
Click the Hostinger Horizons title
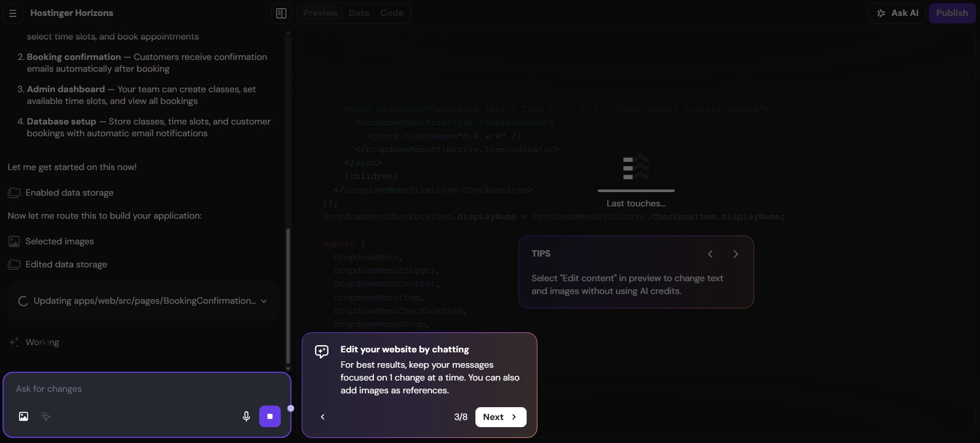pos(72,13)
